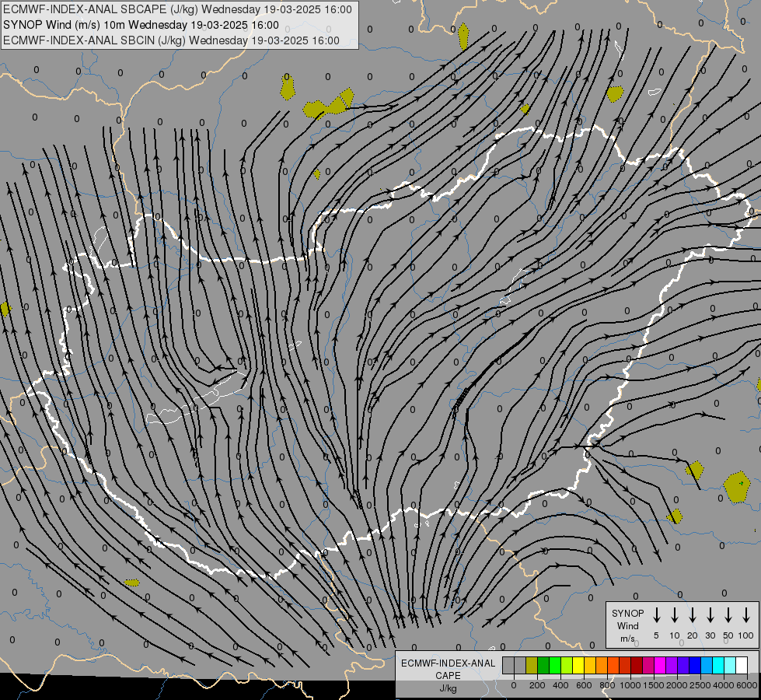This screenshot has width=761, height=700.
Task: Click the '6000' tick label on colorbar
Action: 747,685
